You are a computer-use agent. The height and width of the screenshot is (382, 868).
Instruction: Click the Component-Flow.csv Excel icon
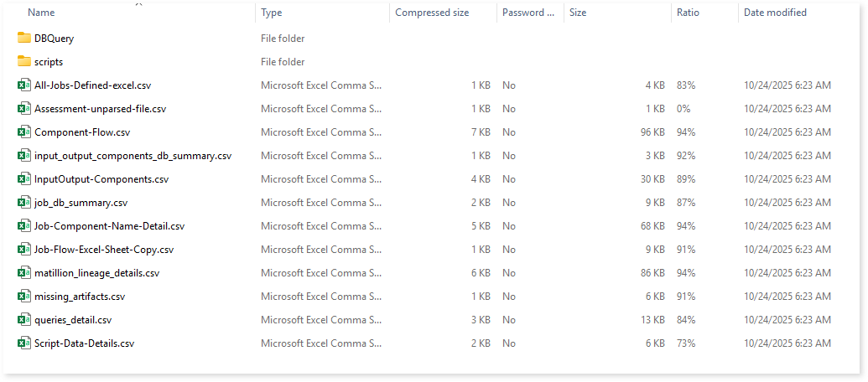(x=24, y=132)
